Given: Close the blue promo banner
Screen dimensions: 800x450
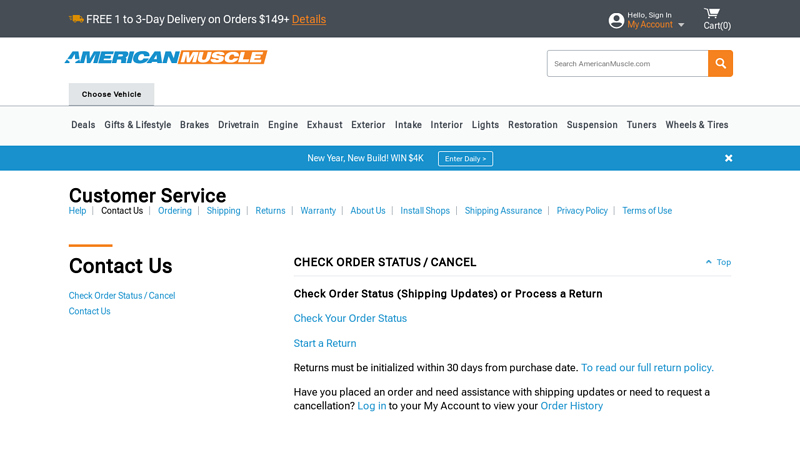Looking at the screenshot, I should [x=728, y=158].
